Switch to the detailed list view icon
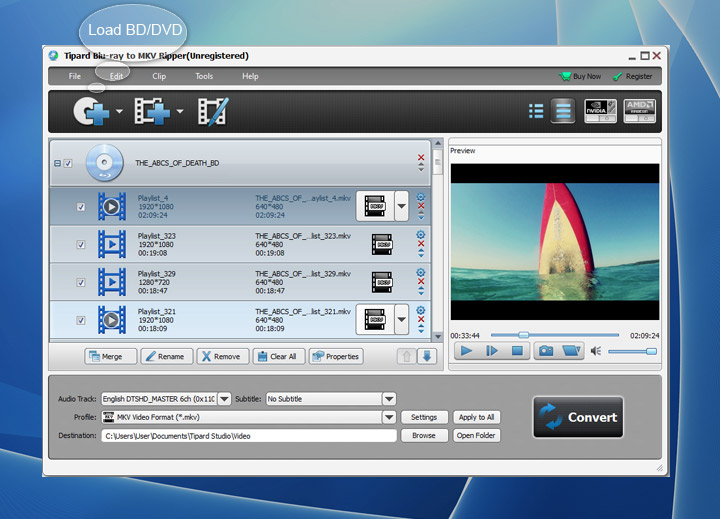This screenshot has width=720, height=519. [x=536, y=111]
